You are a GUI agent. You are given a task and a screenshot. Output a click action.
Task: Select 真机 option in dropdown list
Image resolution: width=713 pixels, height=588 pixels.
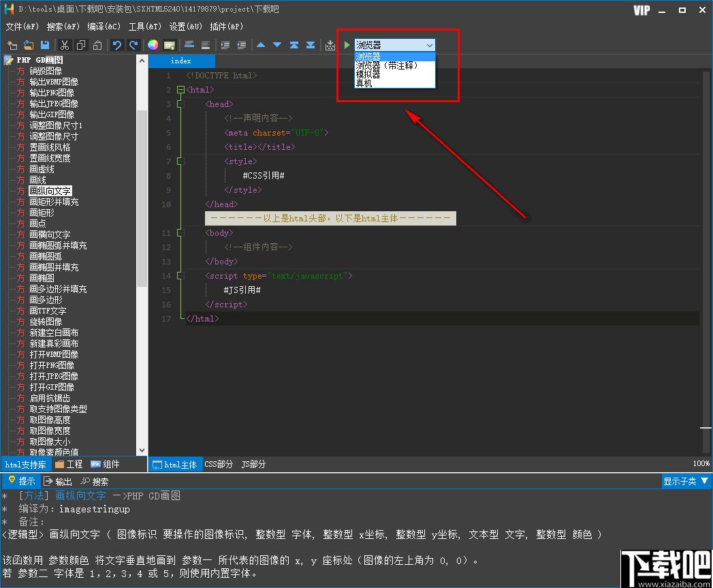(395, 83)
